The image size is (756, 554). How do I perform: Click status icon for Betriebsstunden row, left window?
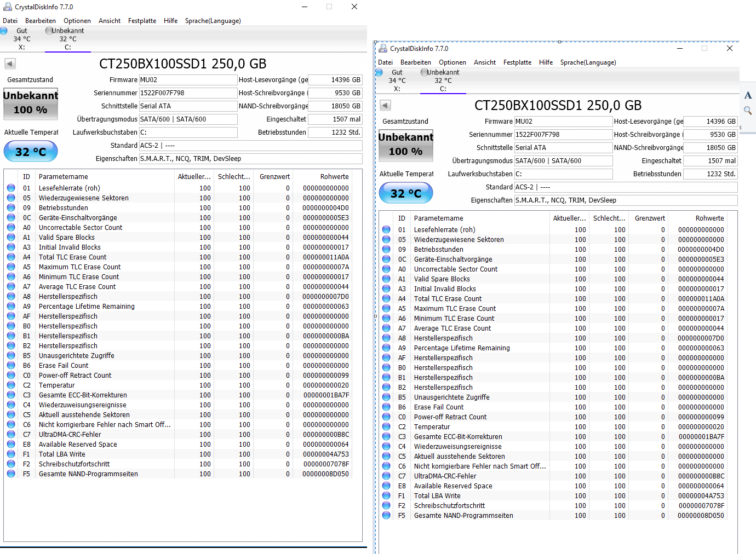pos(11,207)
